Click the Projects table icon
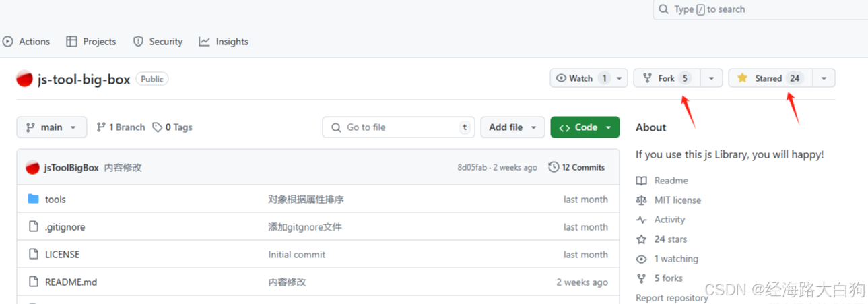Screen dimensions: 868x304 click(x=71, y=42)
